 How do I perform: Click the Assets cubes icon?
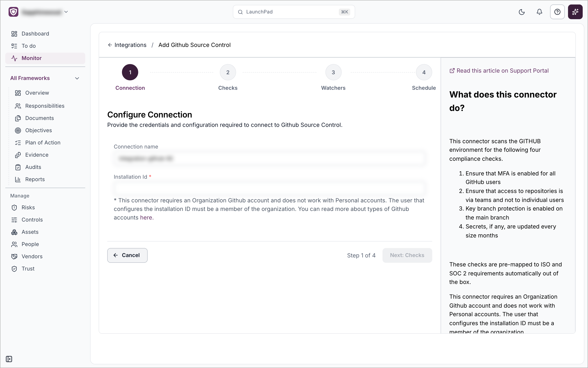click(x=14, y=232)
